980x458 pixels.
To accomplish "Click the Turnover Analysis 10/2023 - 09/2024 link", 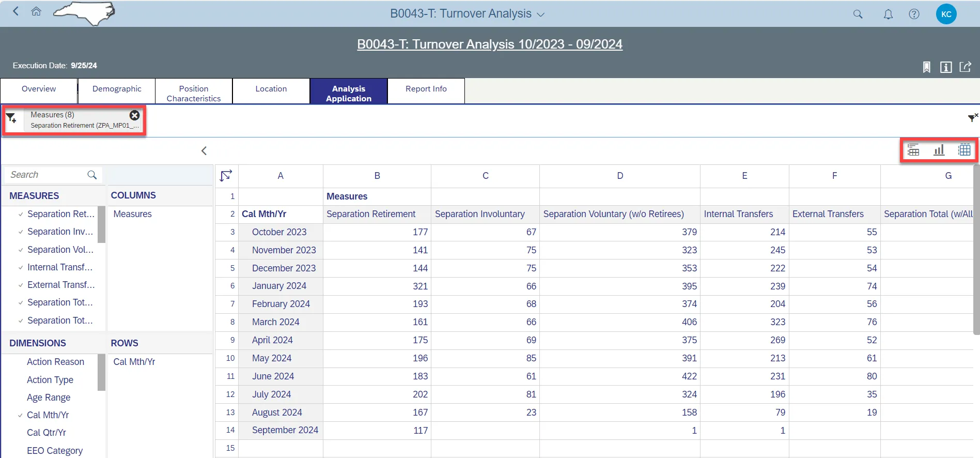I will (x=489, y=44).
